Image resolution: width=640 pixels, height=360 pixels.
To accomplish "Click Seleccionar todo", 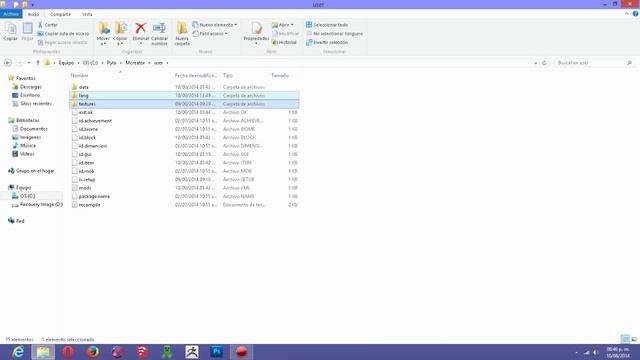I will [327, 25].
